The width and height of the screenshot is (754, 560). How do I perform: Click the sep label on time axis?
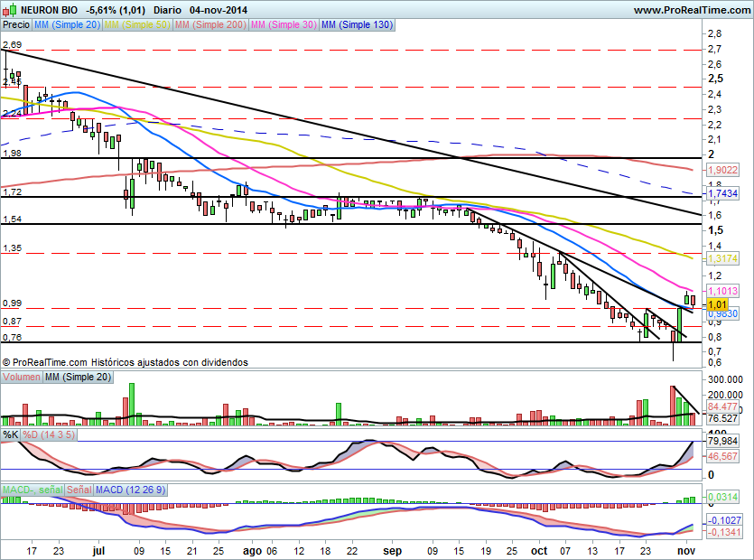pyautogui.click(x=393, y=551)
